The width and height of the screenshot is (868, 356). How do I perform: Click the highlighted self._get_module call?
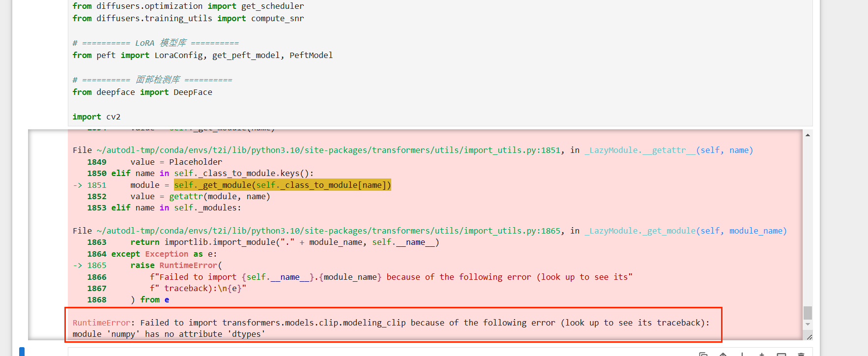pos(282,185)
